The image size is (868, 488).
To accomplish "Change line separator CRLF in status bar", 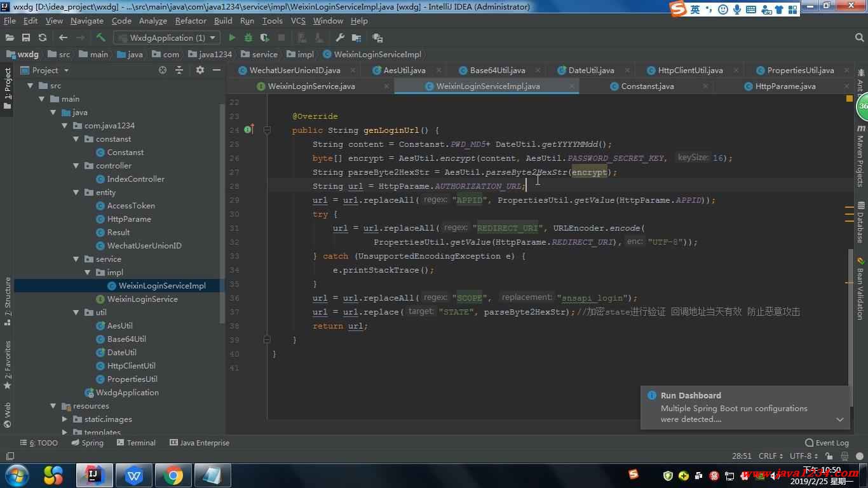I will [x=771, y=456].
